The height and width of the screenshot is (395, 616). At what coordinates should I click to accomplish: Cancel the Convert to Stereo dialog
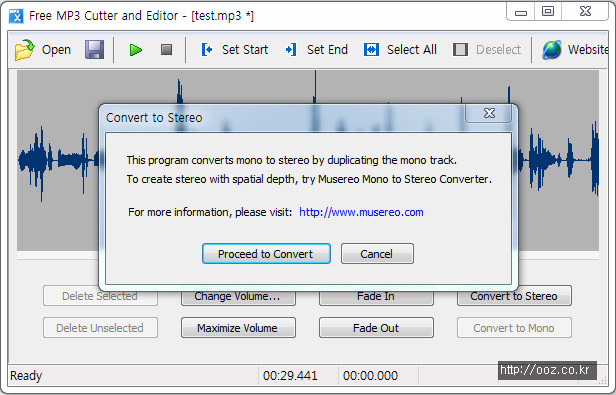[377, 254]
